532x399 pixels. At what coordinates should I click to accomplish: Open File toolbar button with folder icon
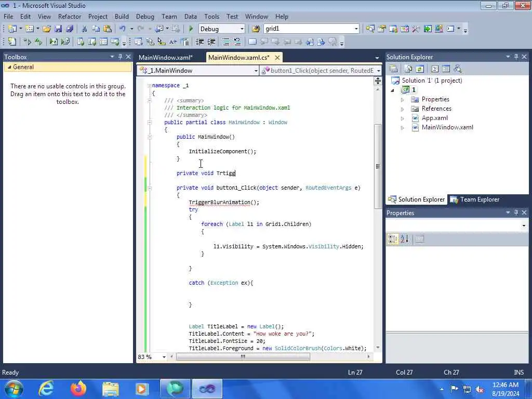[46, 29]
